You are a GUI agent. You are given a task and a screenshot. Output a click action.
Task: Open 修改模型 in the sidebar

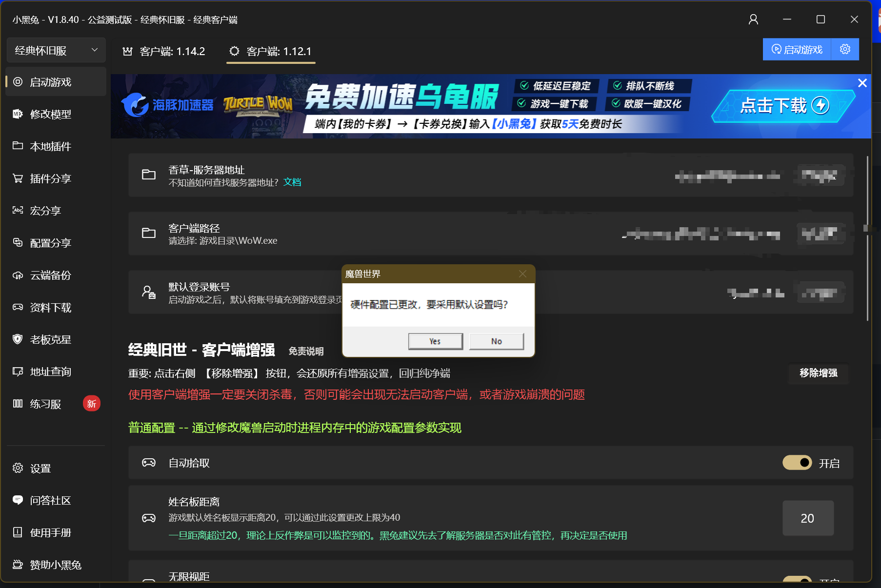tap(56, 114)
